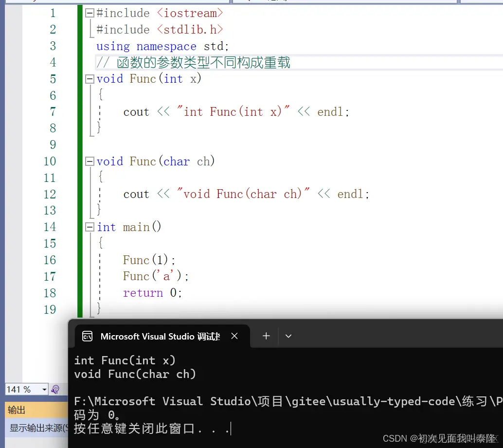
Task: Click the 显示输出来源 label
Action: 38,428
